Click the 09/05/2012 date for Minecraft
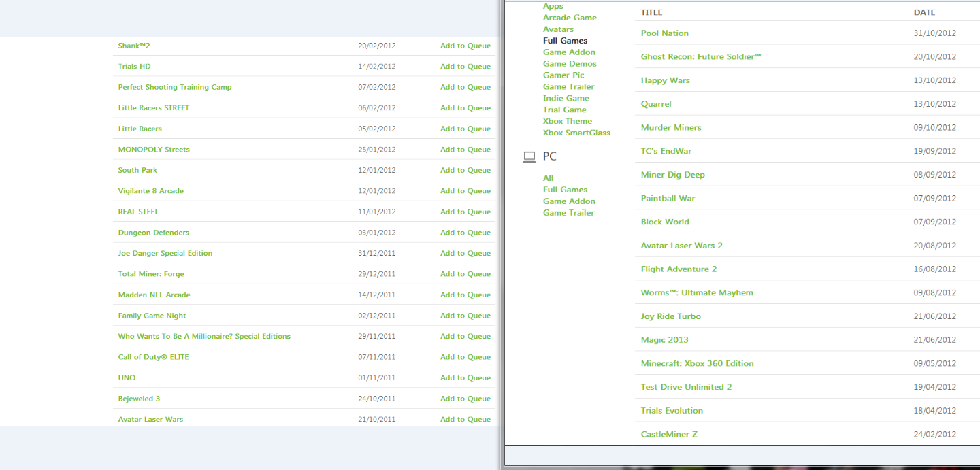 click(934, 364)
